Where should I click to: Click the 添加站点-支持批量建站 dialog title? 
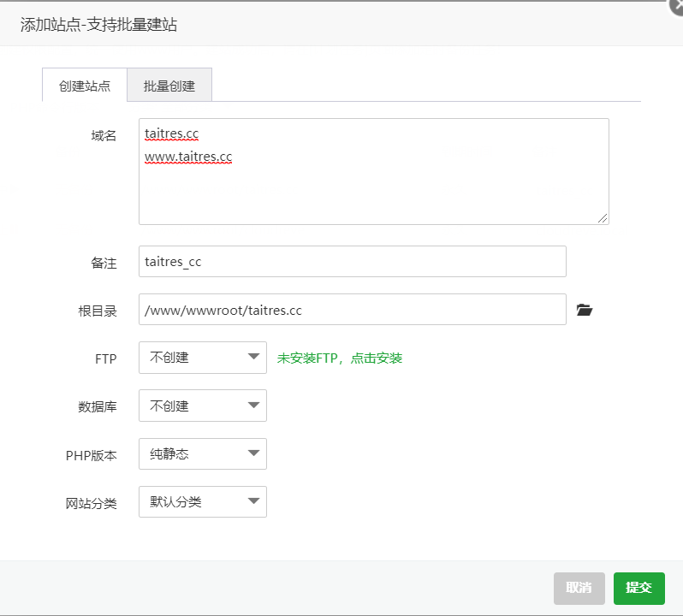98,24
